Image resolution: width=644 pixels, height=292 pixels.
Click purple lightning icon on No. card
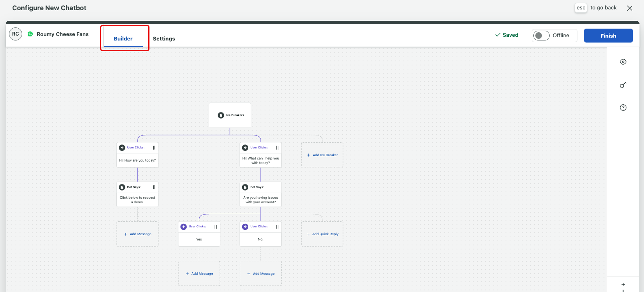(245, 227)
